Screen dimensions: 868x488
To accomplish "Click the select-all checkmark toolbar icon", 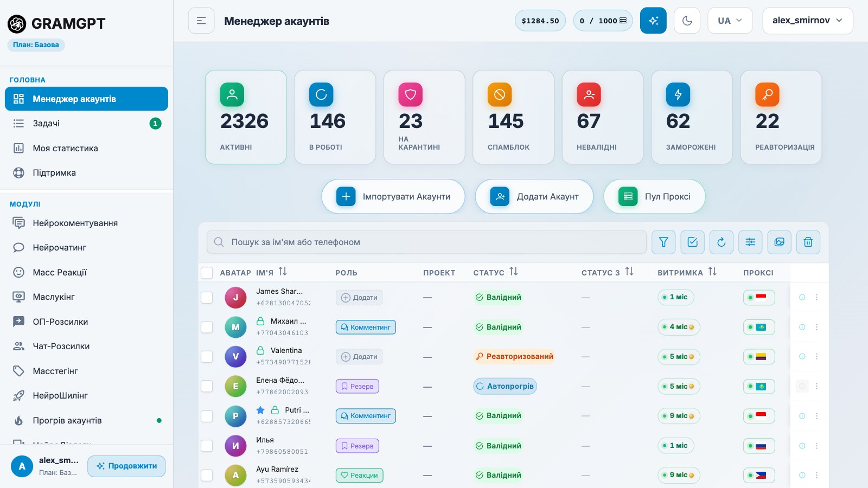I will point(692,242).
